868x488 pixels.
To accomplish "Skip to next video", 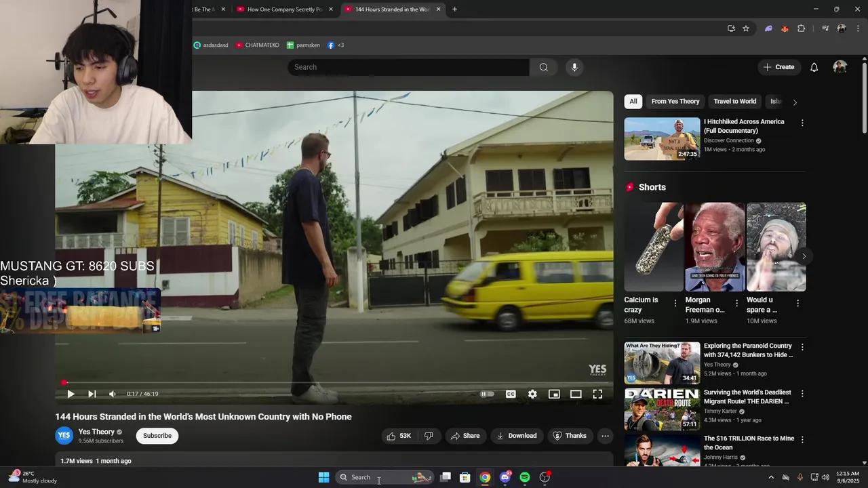I will pyautogui.click(x=92, y=394).
